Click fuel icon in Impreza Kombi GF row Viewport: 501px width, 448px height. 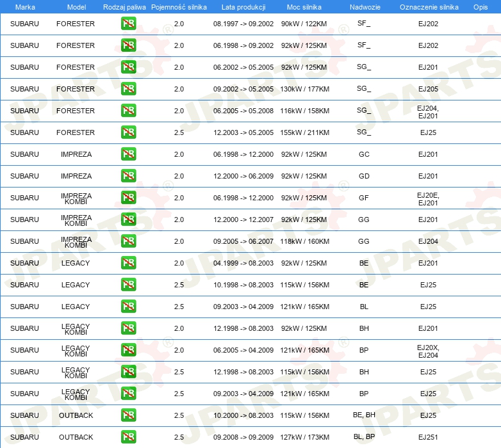click(128, 198)
